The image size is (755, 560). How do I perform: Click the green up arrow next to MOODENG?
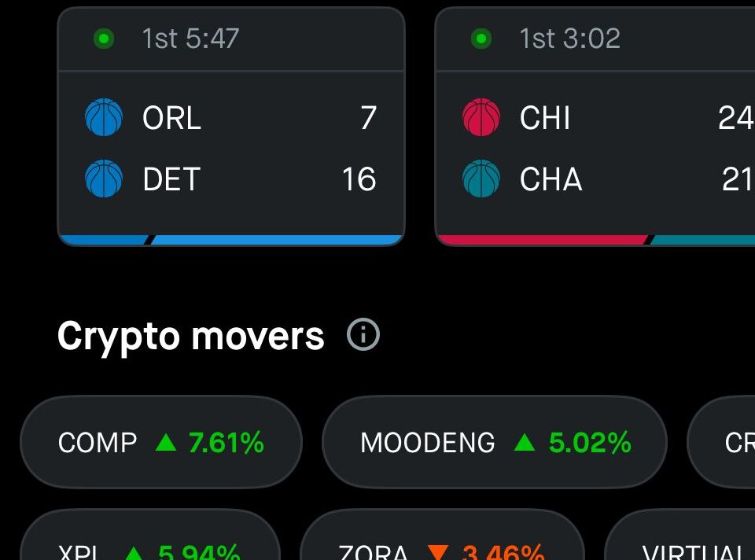tap(525, 442)
